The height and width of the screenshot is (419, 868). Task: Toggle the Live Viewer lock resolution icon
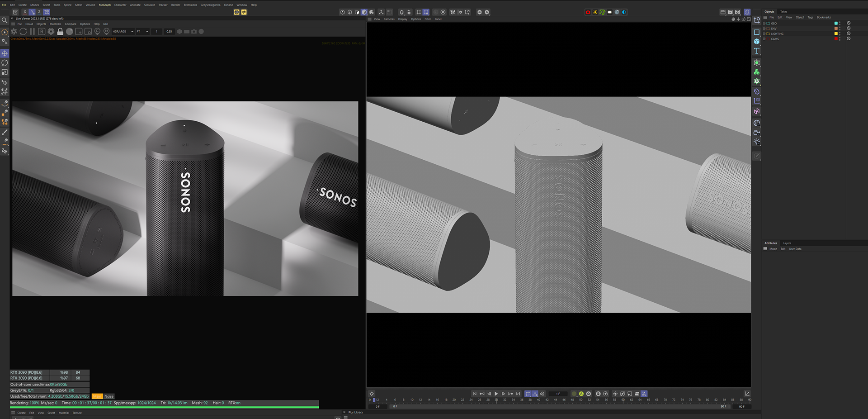[60, 32]
